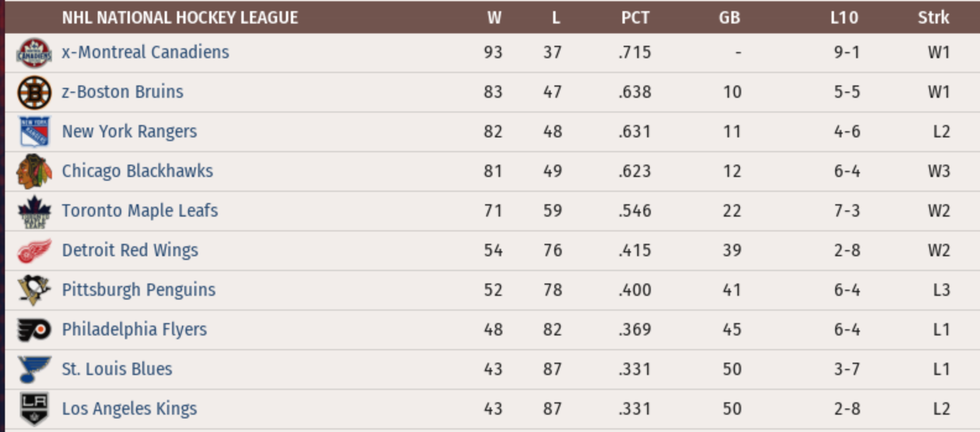Click the Detroit Red Wings logo
This screenshot has height=432, width=980.
pos(34,251)
